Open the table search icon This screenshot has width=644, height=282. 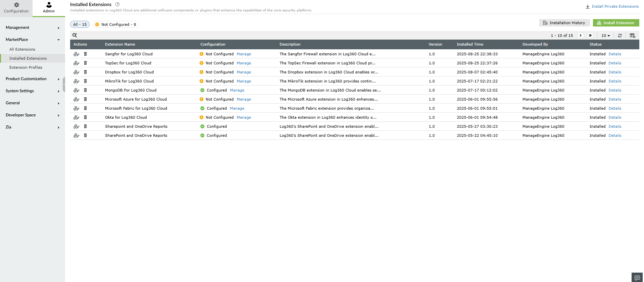point(75,35)
